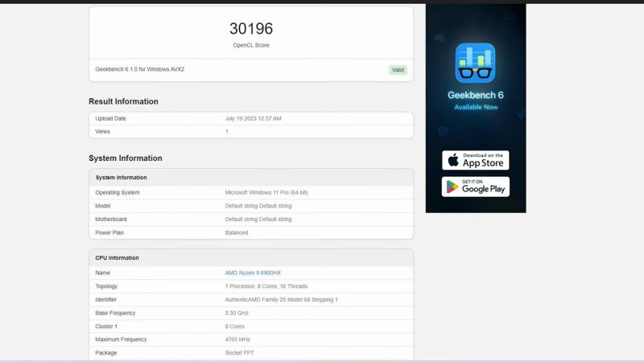This screenshot has height=362, width=644.
Task: Click the Apple logo on the App Store badge
Action: (x=452, y=160)
